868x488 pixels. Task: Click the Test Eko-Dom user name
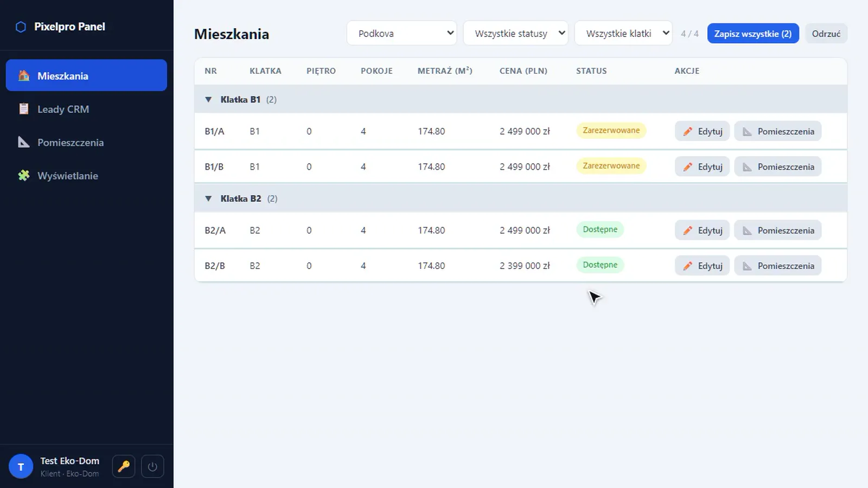(x=69, y=461)
